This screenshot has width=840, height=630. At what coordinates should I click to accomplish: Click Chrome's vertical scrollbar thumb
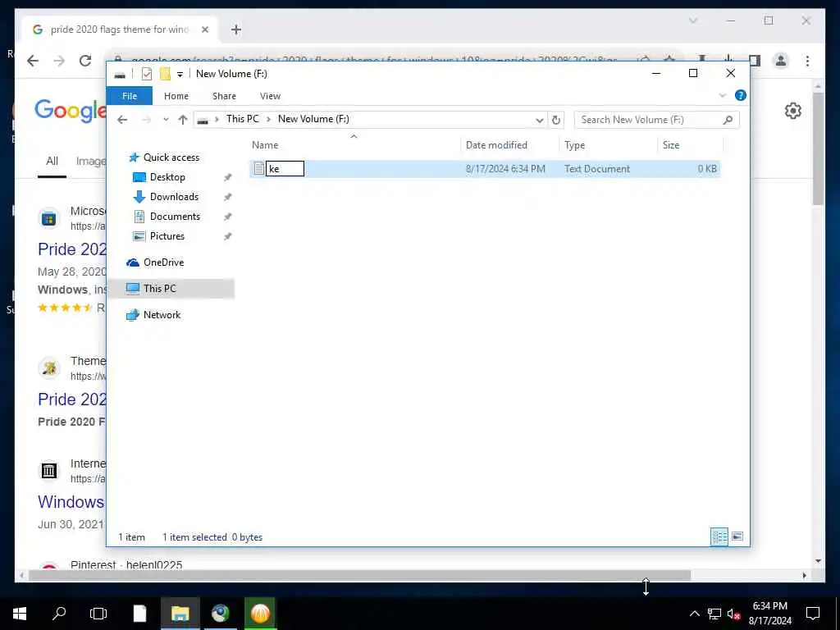[x=818, y=149]
